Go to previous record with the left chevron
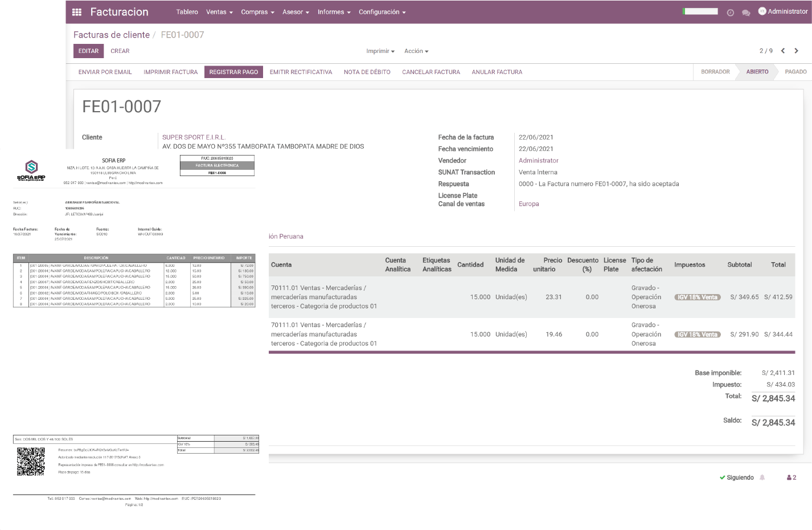 [x=784, y=51]
